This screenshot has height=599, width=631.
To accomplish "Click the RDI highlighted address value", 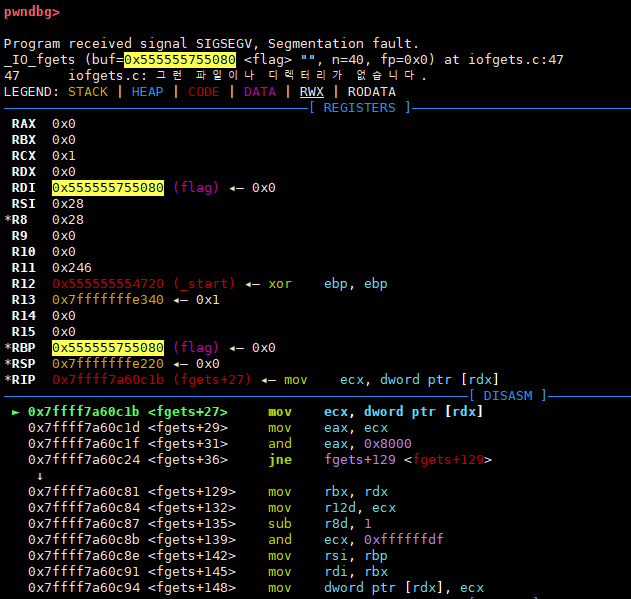I will (108, 188).
